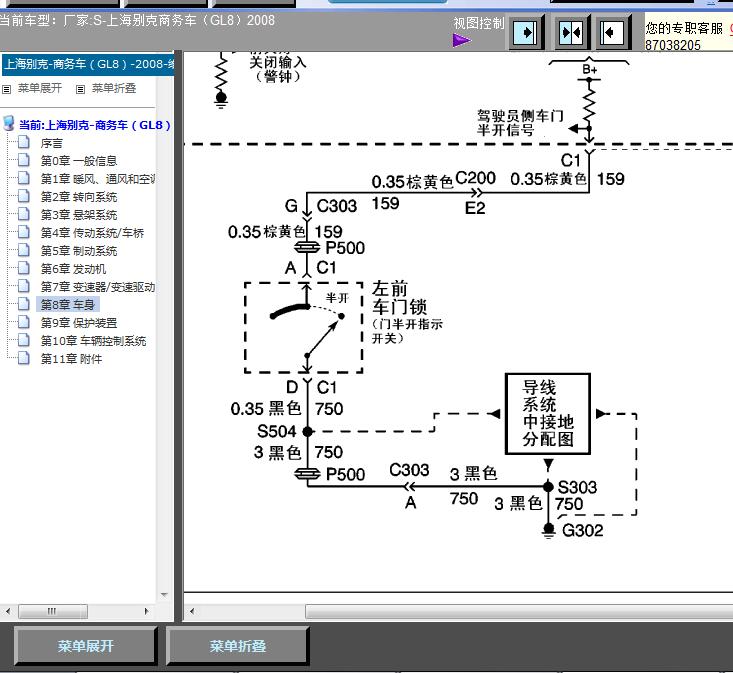
Task: Click the page icon beside 第2章 转向系统
Action: click(x=23, y=196)
